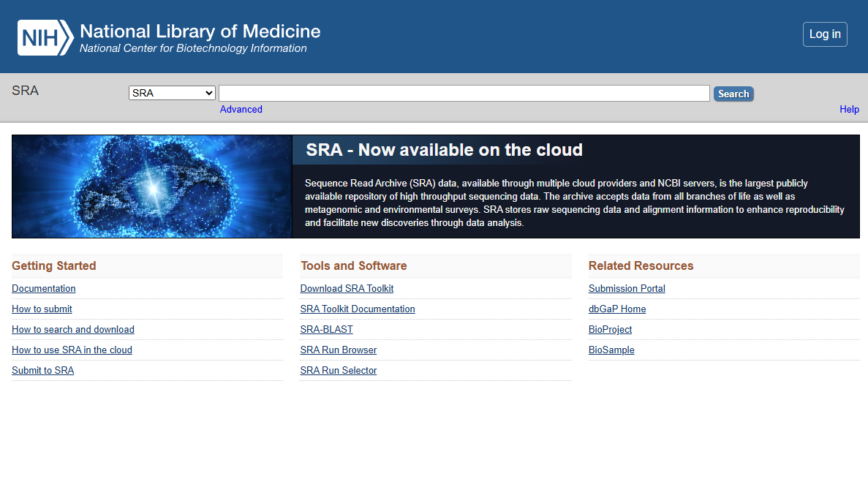
Task: Click the Search button
Action: click(733, 94)
